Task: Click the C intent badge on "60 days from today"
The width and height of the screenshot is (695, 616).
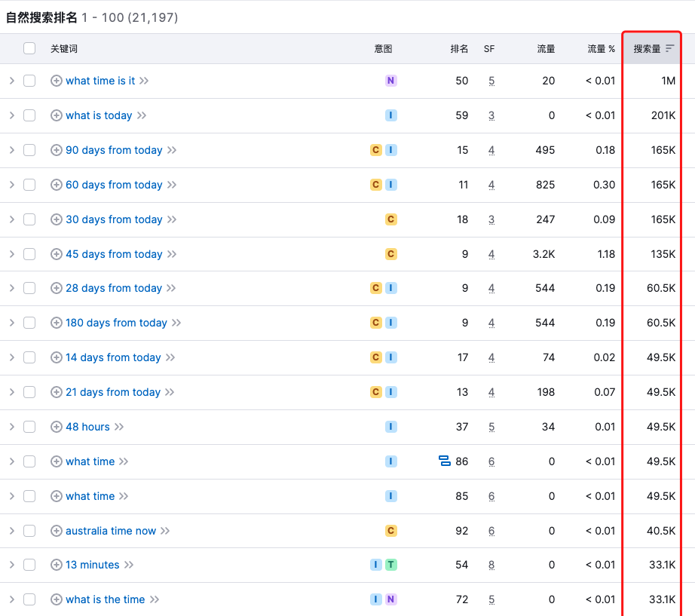Action: [375, 185]
